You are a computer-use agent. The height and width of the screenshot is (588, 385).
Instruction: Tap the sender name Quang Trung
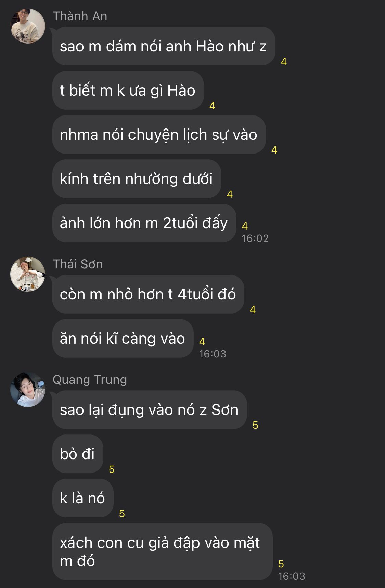coord(90,380)
